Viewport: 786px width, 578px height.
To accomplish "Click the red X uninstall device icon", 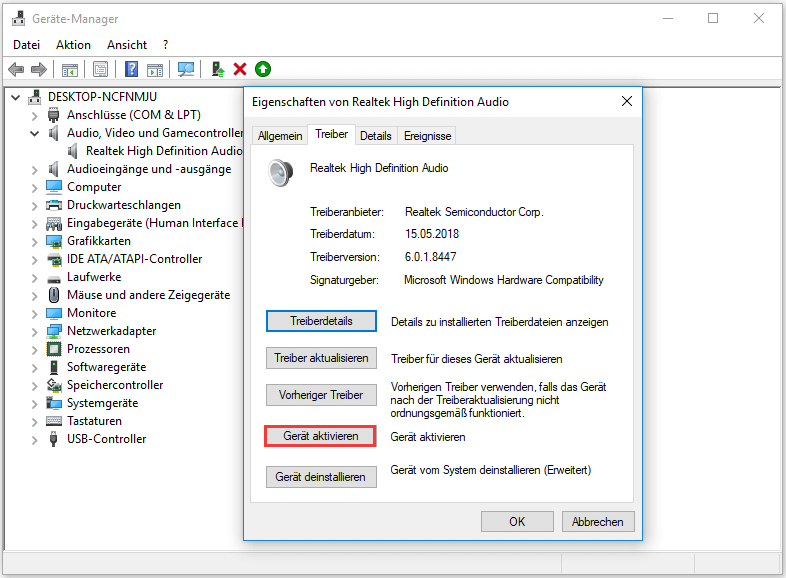I will [240, 69].
